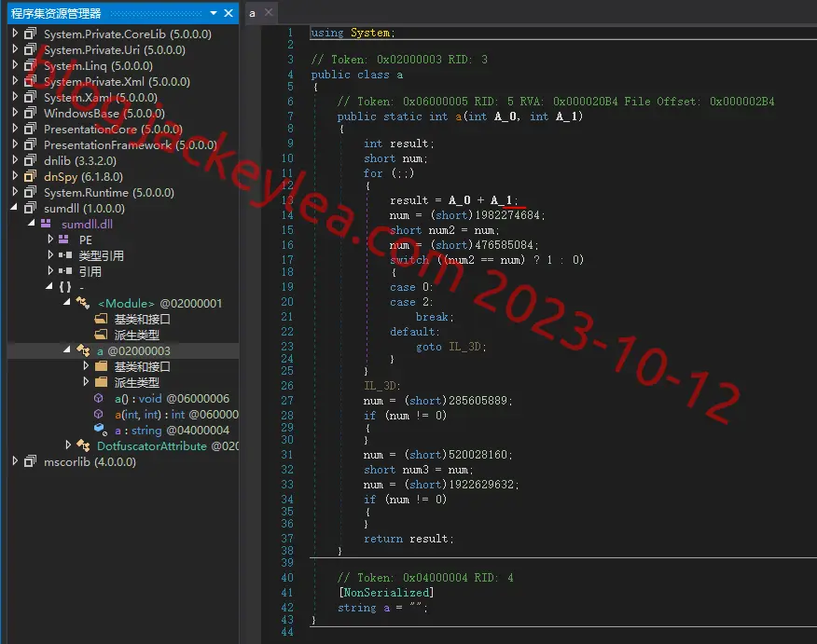The width and height of the screenshot is (817, 644).
Task: Click the WindowsBase assembly icon
Action: click(30, 113)
